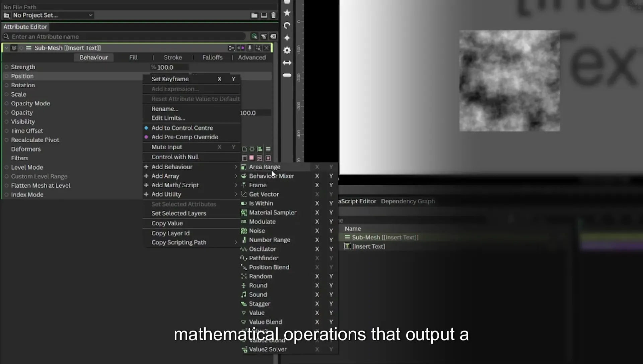Click the noise texture preview thumbnail
643x364 pixels.
click(509, 81)
